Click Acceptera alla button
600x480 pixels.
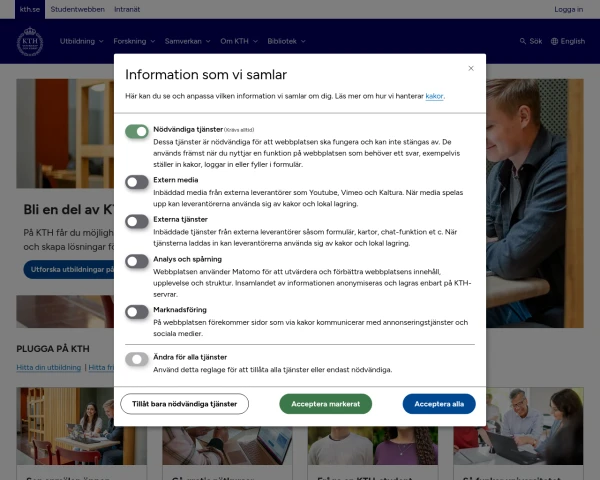pyautogui.click(x=439, y=404)
